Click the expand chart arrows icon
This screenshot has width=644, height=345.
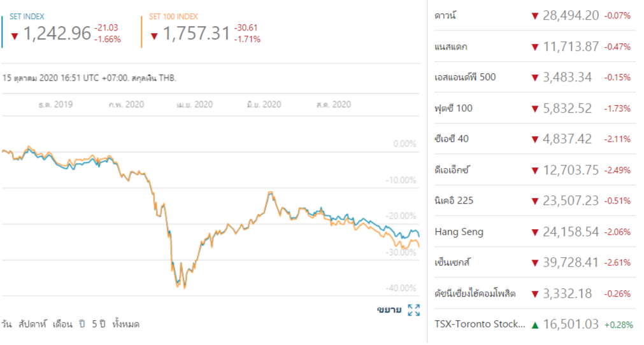(x=413, y=310)
